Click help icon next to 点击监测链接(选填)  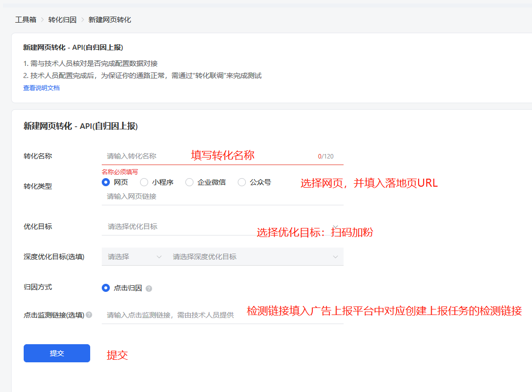pos(89,315)
